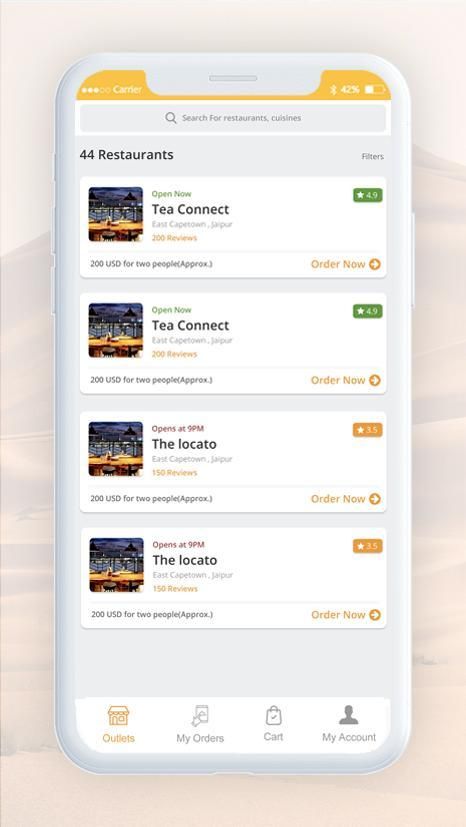Tap the battery indicator in status bar
This screenshot has height=827, width=466.
[375, 90]
